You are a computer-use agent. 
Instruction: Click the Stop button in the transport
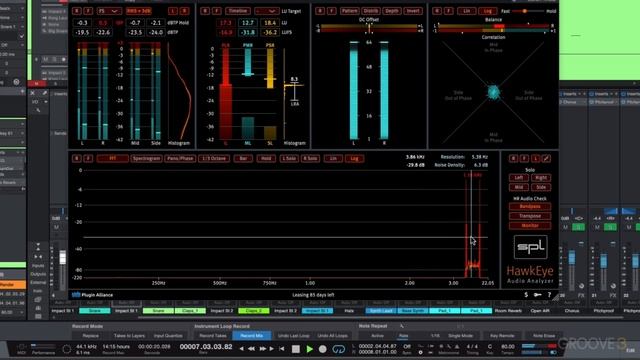pyautogui.click(x=296, y=349)
